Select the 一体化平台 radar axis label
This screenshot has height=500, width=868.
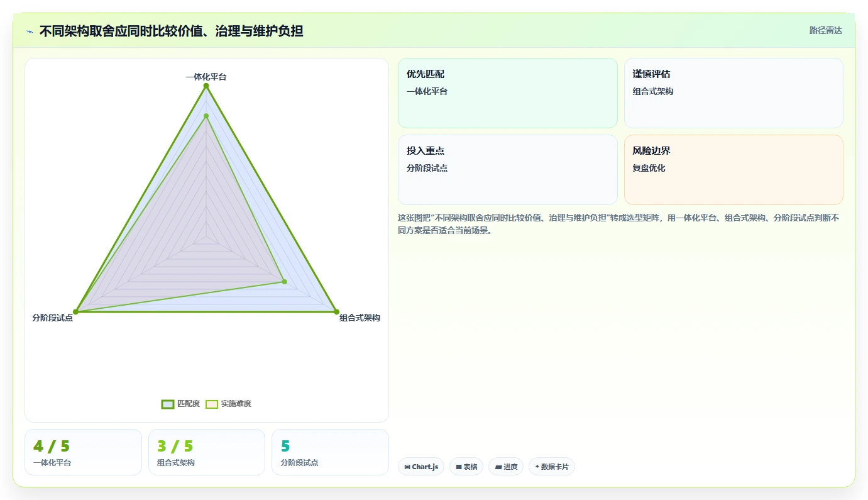[206, 77]
